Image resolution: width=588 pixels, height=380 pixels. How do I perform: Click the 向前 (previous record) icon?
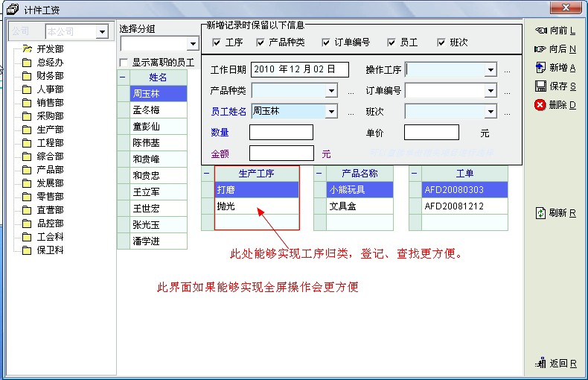(541, 31)
